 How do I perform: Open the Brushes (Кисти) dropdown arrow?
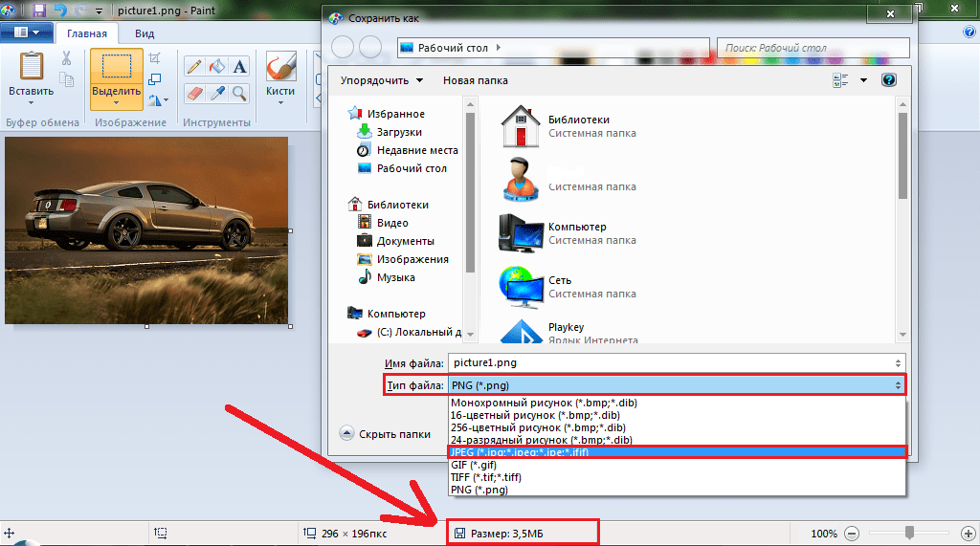pyautogui.click(x=280, y=102)
